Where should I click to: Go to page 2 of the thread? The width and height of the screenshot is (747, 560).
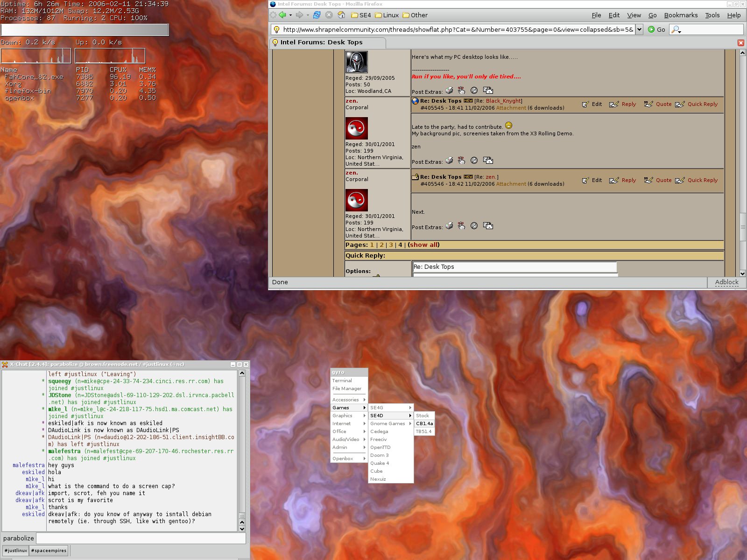[381, 245]
